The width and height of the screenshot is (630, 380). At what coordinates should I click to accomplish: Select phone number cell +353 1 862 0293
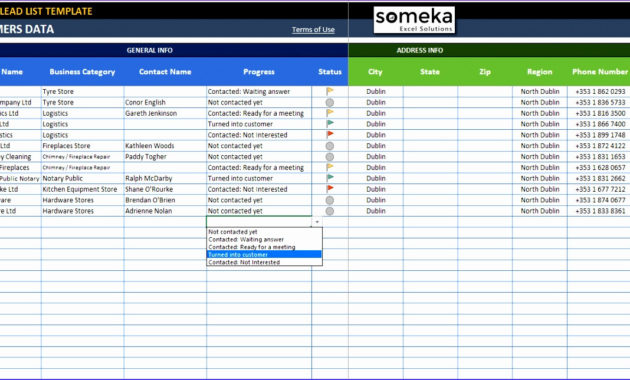[x=599, y=92]
